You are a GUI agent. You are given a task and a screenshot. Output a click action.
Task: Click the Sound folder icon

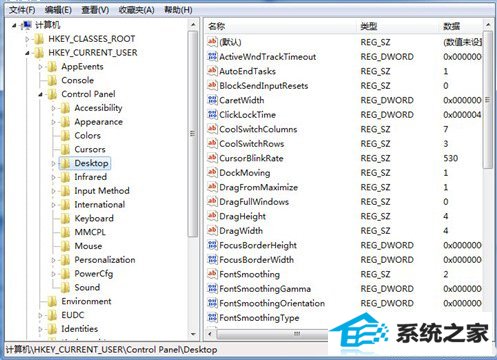[65, 287]
